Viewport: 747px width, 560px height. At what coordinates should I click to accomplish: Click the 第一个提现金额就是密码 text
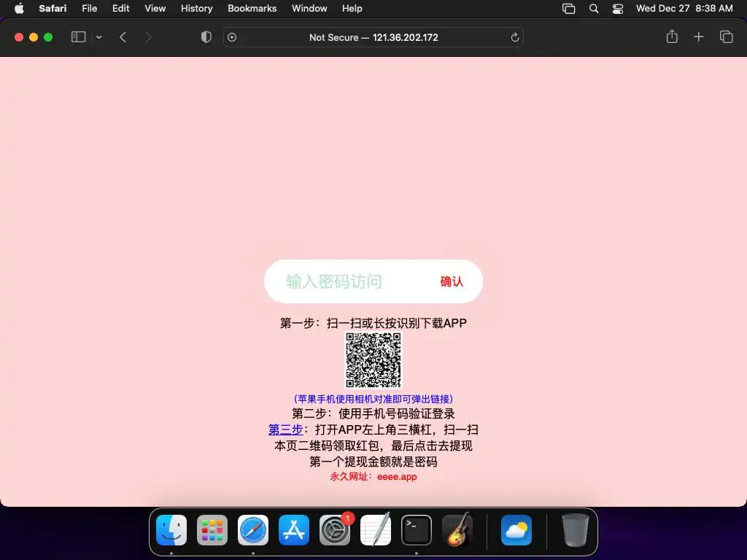[373, 462]
